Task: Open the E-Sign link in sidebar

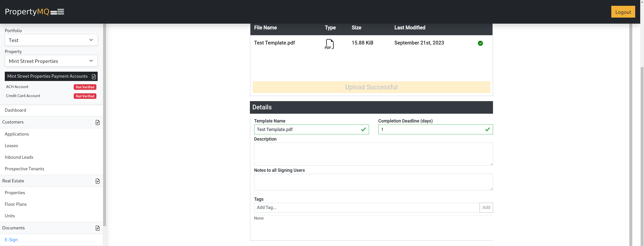Action: (x=11, y=240)
